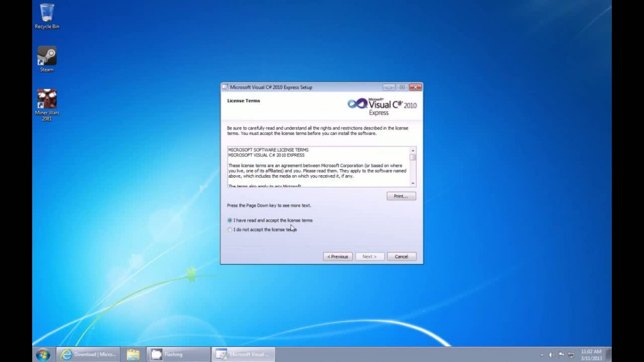Switch to Internet Explorer Download window
This screenshot has width=644, height=362.
coord(88,354)
